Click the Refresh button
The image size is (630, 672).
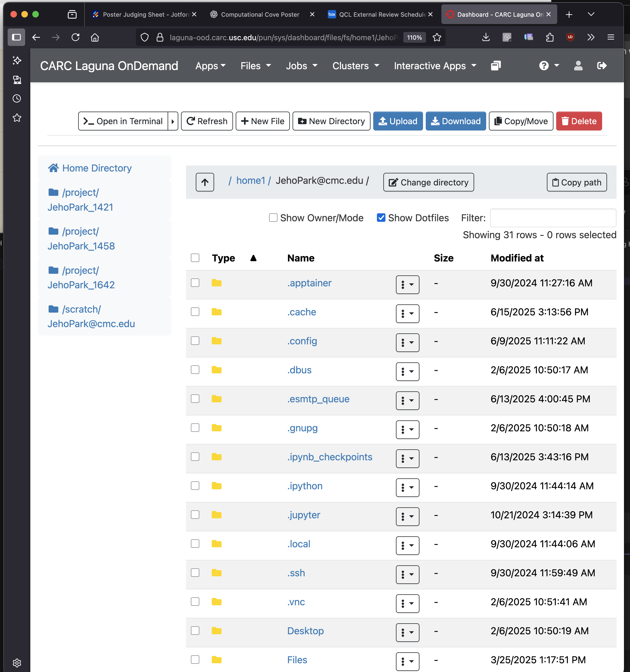206,121
